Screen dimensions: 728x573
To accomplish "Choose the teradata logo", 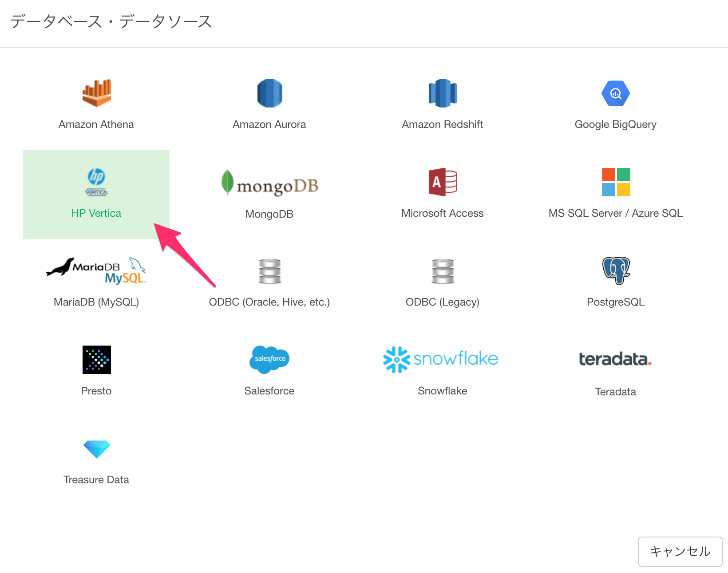I will [x=615, y=359].
